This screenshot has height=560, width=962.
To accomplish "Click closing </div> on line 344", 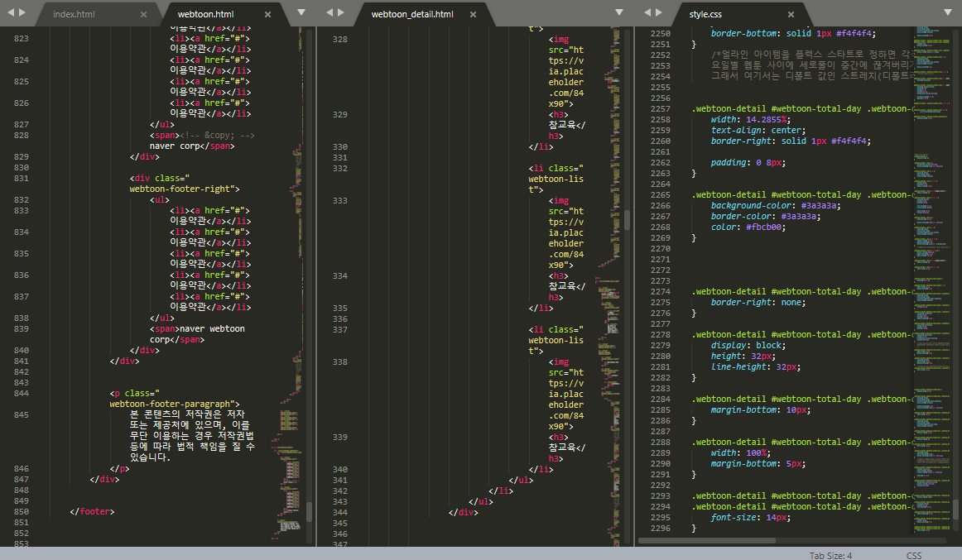I will click(464, 512).
